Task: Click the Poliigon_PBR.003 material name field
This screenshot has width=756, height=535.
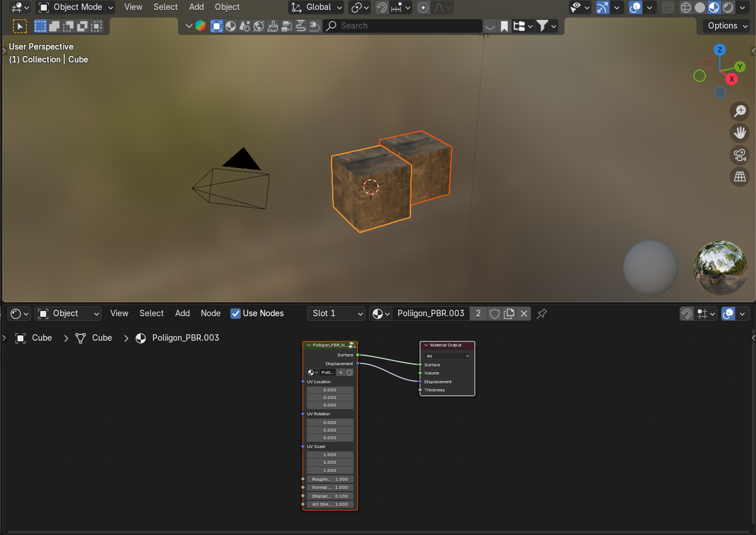Action: (x=431, y=313)
